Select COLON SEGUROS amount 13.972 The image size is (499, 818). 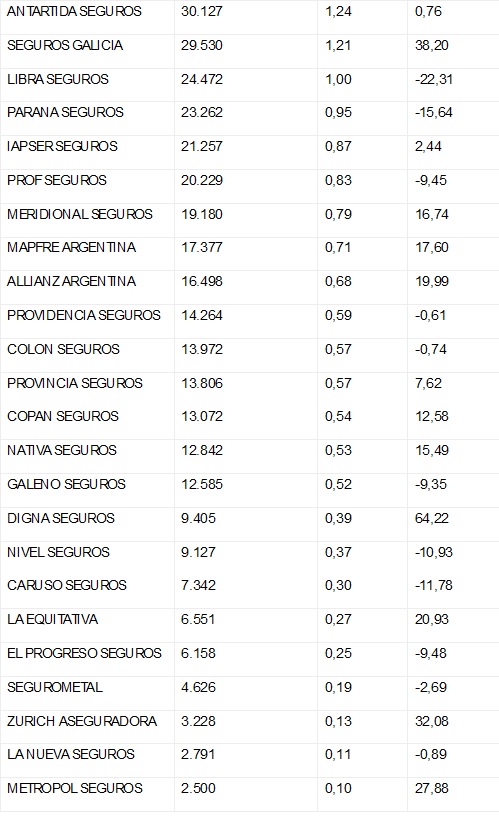pos(202,350)
